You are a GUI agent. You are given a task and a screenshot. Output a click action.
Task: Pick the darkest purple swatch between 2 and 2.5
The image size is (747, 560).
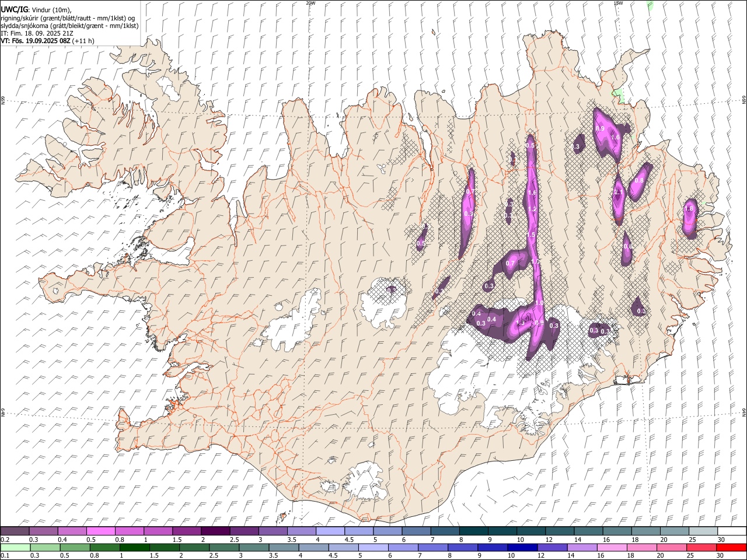coord(215,531)
